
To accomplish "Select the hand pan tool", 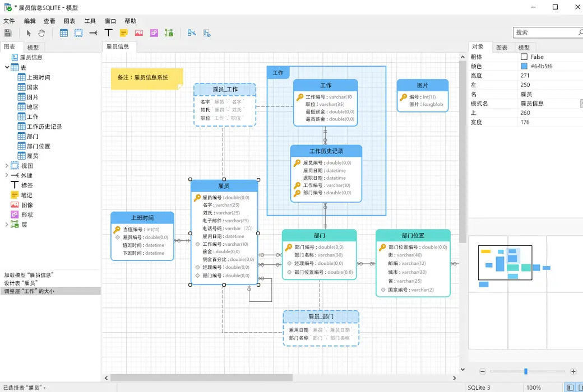I will 41,32.
